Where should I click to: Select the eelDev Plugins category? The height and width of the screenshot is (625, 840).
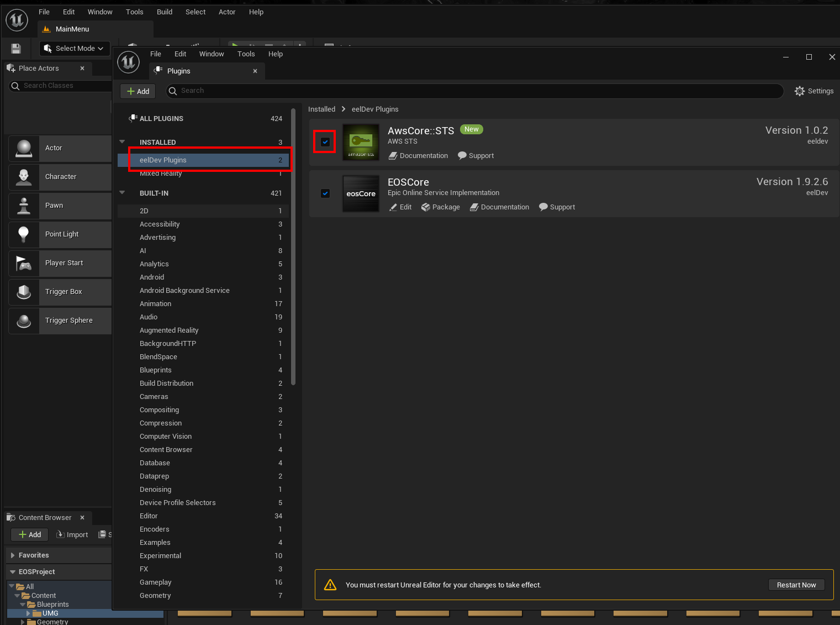(203, 160)
